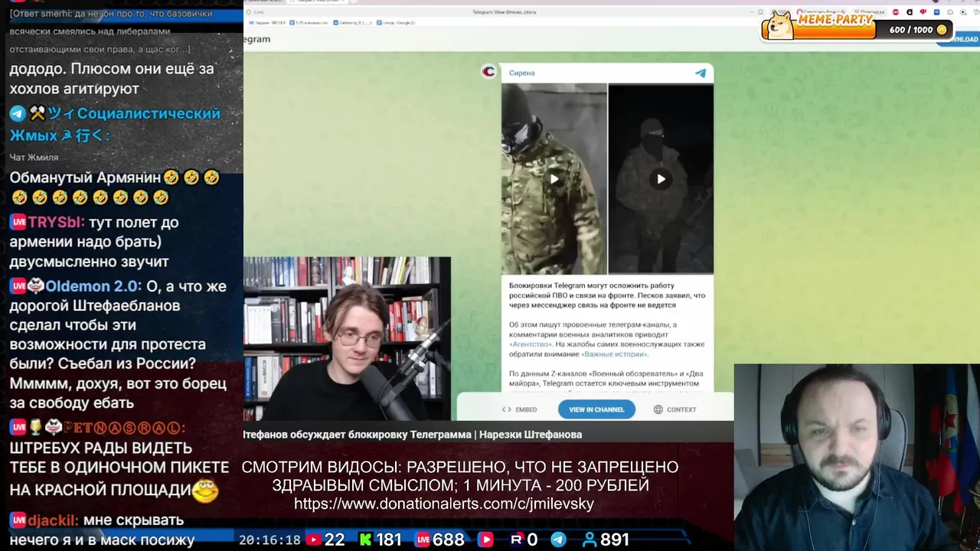The image size is (980, 551).
Task: Open the Сирена channel name link
Action: [522, 73]
